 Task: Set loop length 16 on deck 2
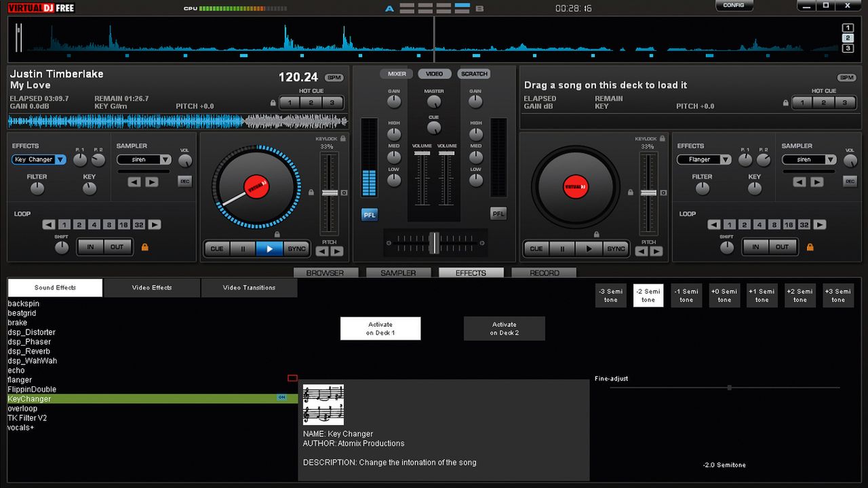(x=789, y=224)
